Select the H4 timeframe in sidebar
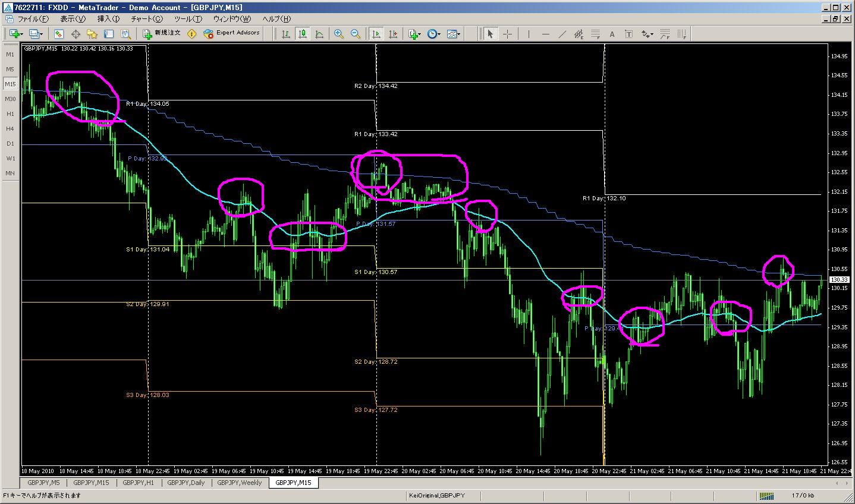 click(x=10, y=128)
